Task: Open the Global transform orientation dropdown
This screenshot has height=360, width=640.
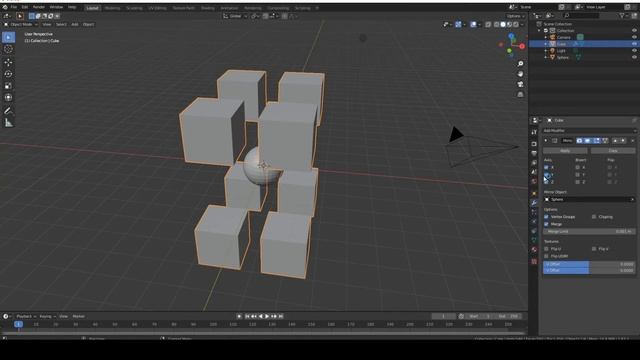Action: point(236,16)
